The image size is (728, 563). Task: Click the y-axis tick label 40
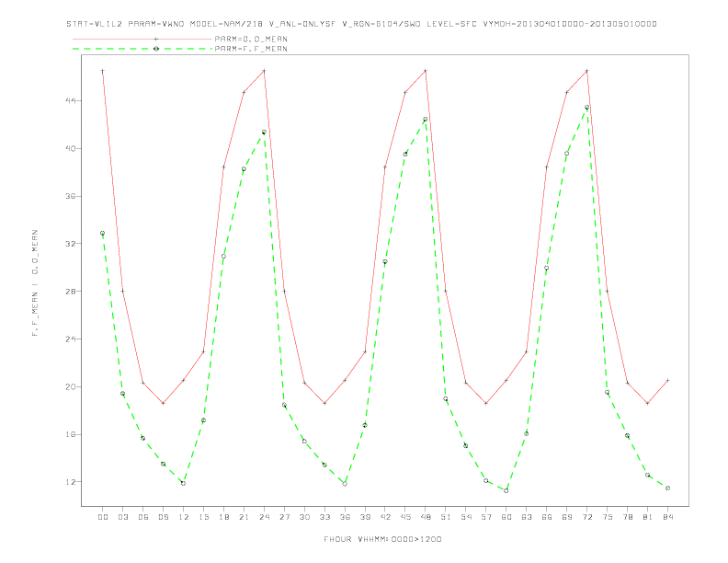click(x=71, y=149)
